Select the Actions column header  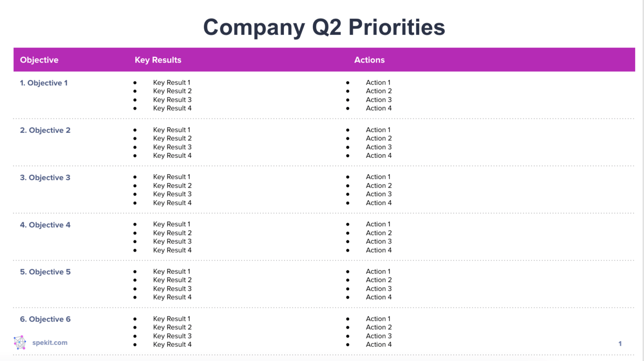[x=369, y=60]
